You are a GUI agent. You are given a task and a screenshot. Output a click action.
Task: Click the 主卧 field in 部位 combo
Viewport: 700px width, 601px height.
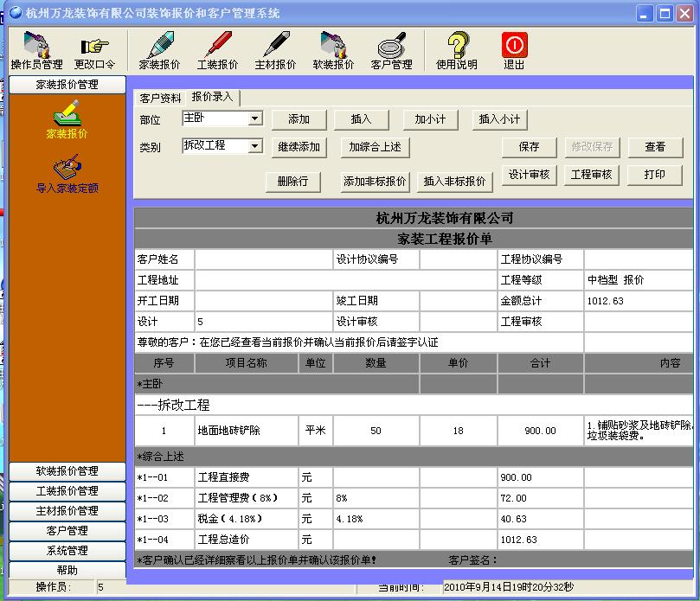pos(215,118)
